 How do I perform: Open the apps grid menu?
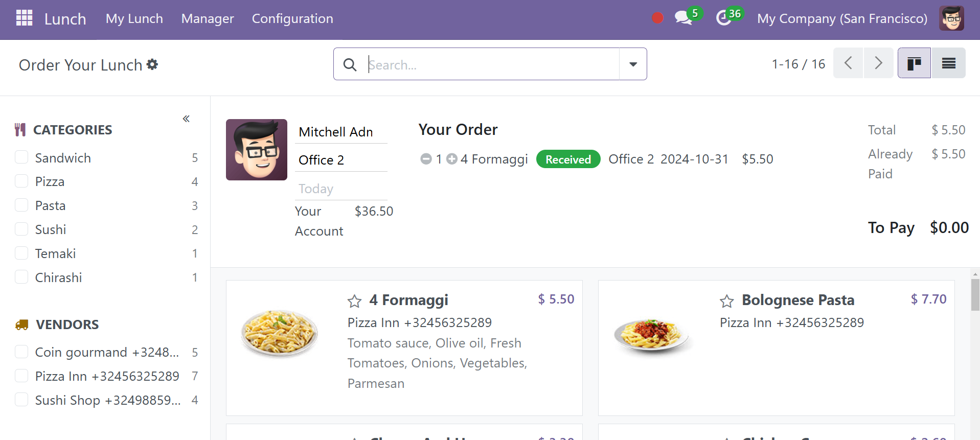tap(24, 18)
